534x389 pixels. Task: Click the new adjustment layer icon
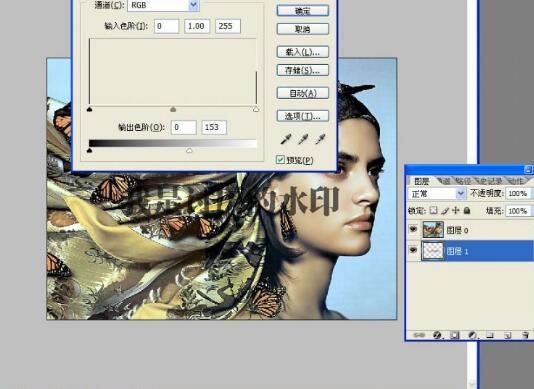click(x=472, y=335)
